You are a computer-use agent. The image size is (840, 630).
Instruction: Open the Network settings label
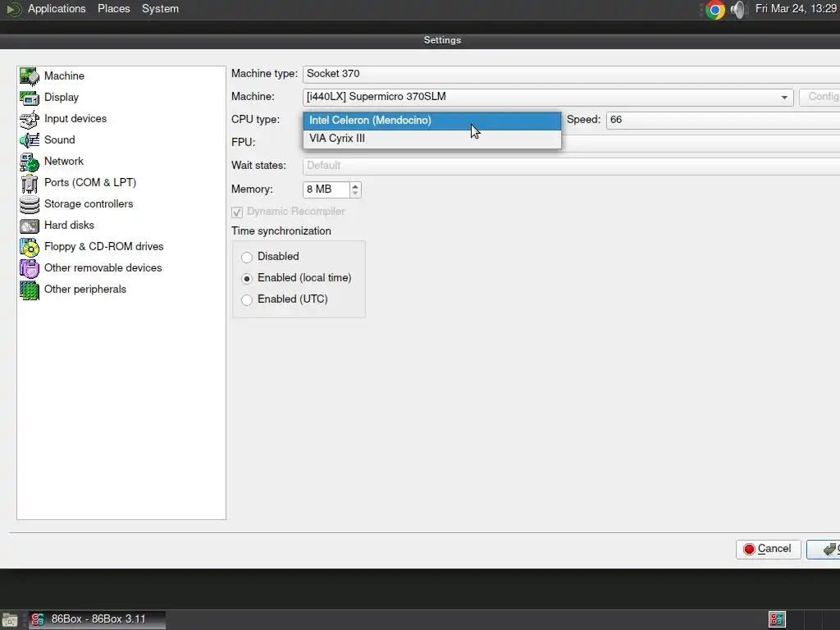click(64, 162)
